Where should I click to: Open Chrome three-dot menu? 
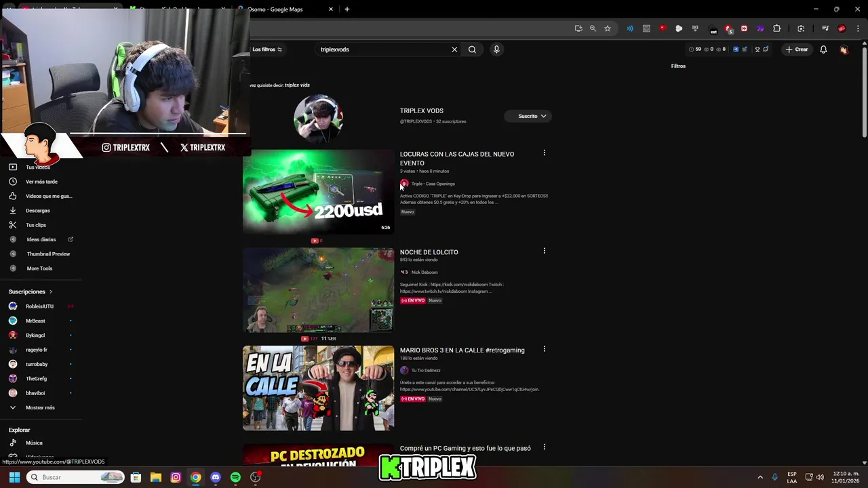(858, 28)
